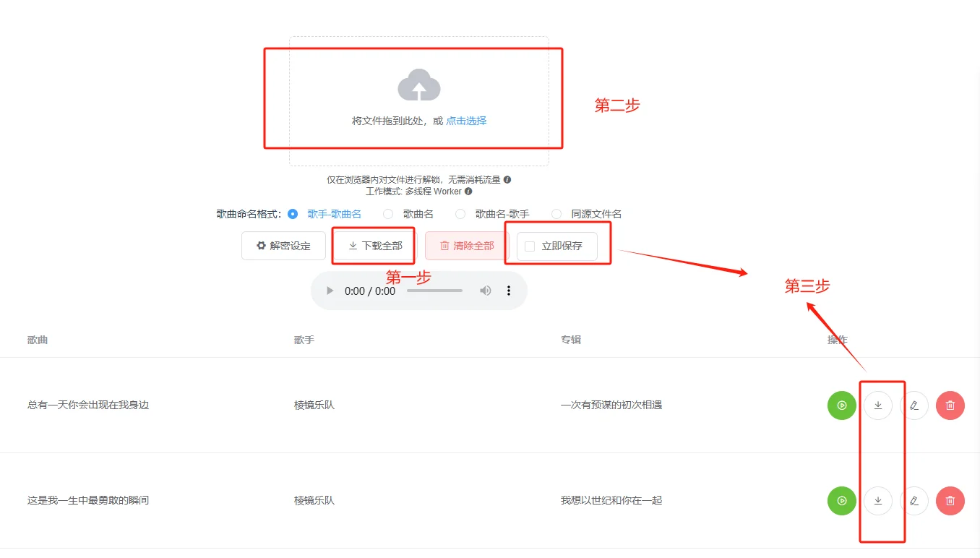Click the 仅在浏览器内对文件进行解锁 notice text

pos(413,179)
